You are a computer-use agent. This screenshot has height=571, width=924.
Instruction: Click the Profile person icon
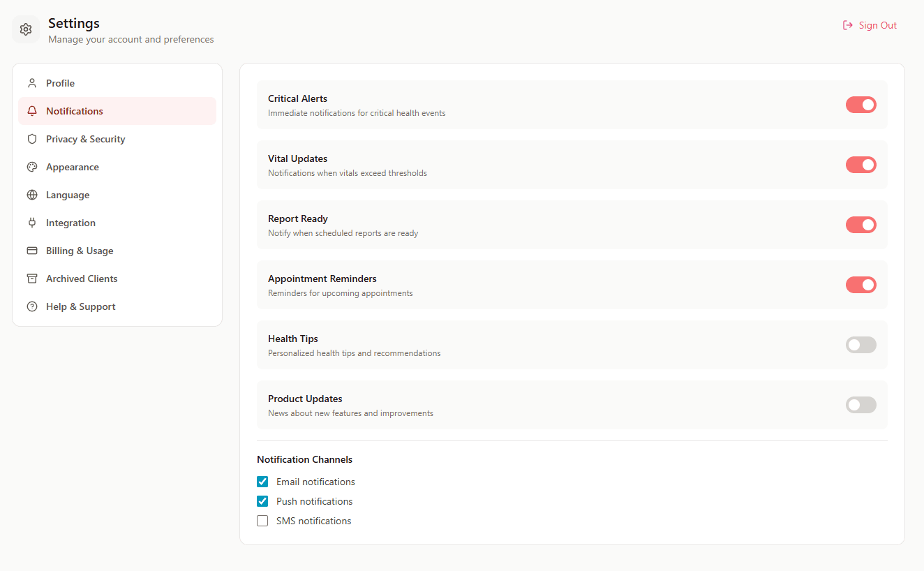(32, 83)
